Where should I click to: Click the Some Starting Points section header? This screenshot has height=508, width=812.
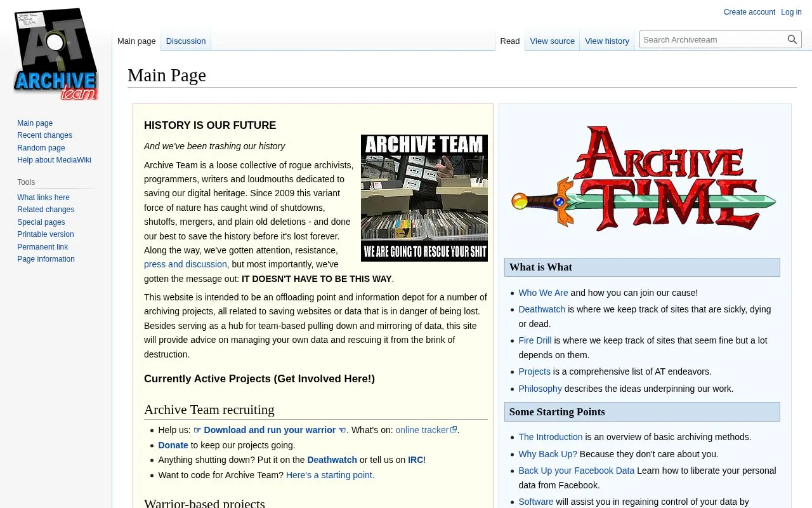coord(642,411)
